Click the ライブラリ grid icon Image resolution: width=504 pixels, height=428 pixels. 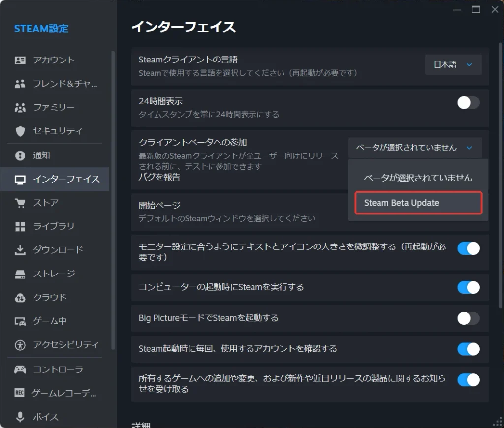(20, 226)
